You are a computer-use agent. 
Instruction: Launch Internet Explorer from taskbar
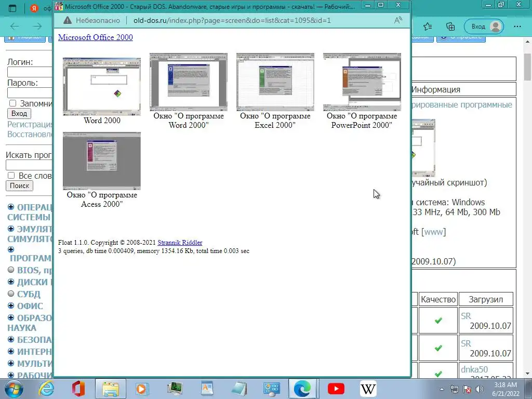(x=46, y=389)
